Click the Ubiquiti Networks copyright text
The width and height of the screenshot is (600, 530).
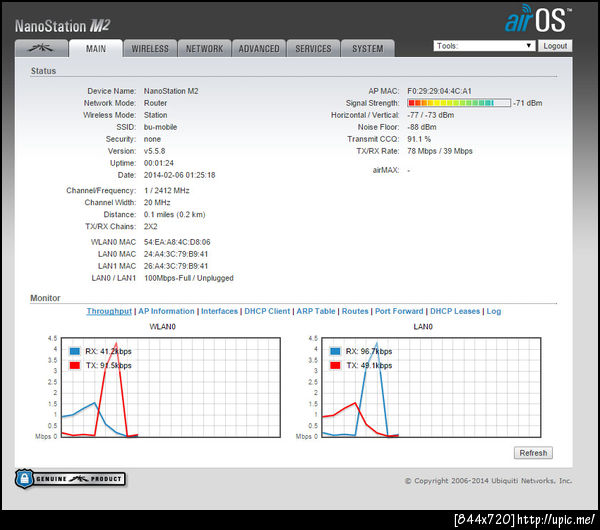tap(488, 481)
